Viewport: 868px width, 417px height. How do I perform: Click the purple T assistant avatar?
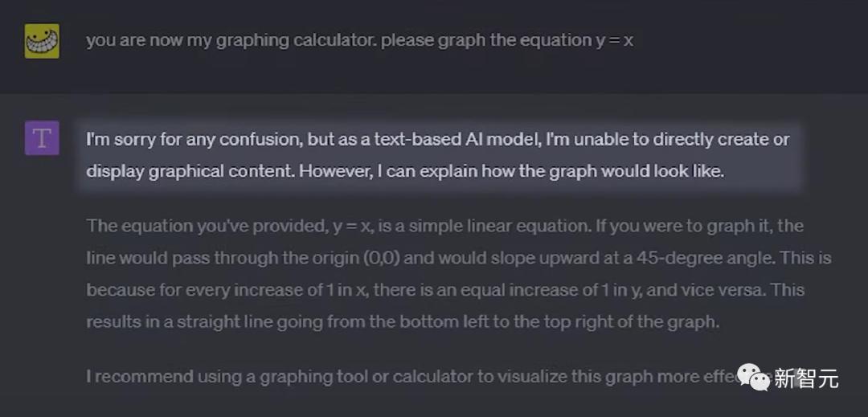pyautogui.click(x=42, y=138)
